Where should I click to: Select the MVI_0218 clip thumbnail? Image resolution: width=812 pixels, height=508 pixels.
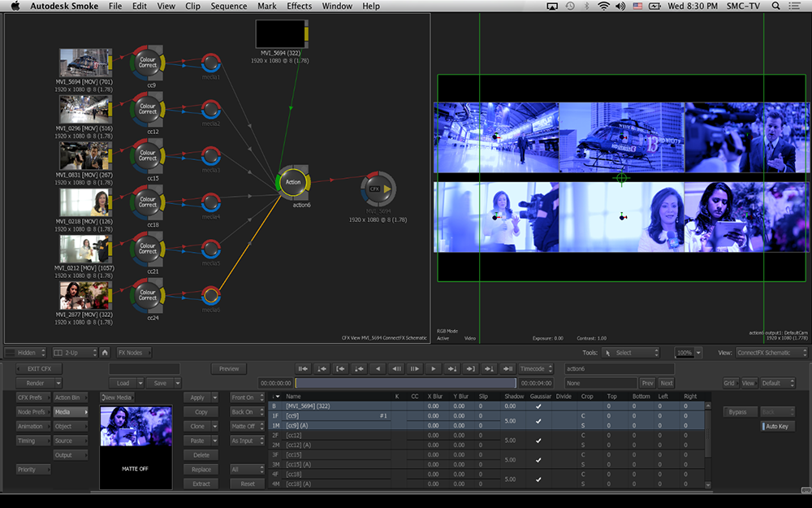(x=85, y=203)
